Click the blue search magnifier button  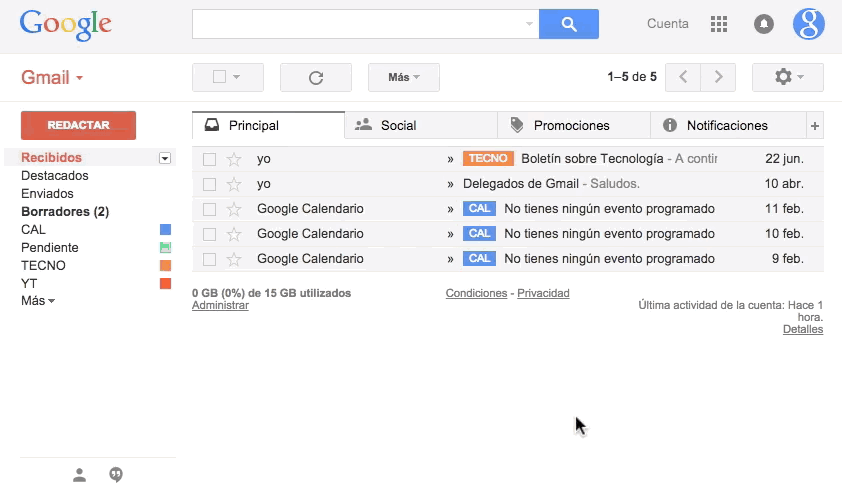(569, 24)
